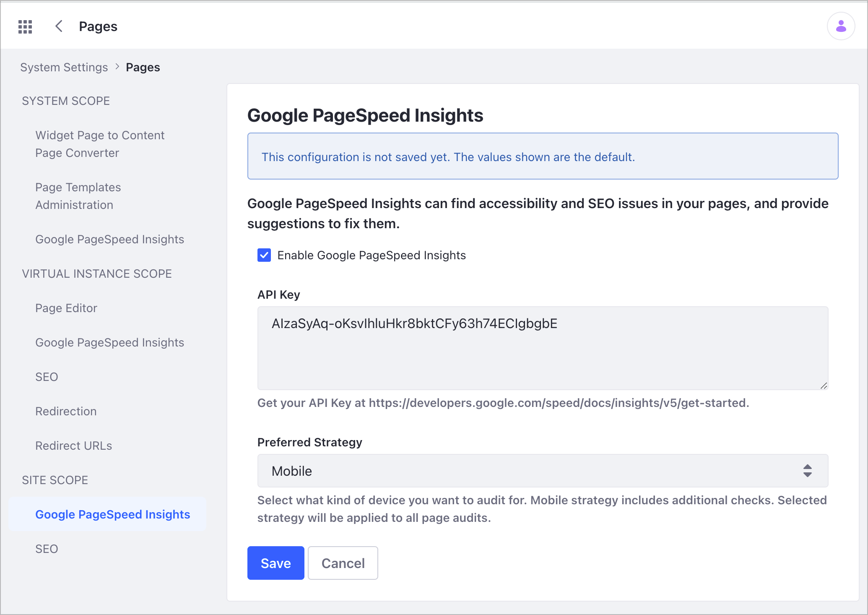Open Virtual Instance Scope SEO entry

[47, 377]
